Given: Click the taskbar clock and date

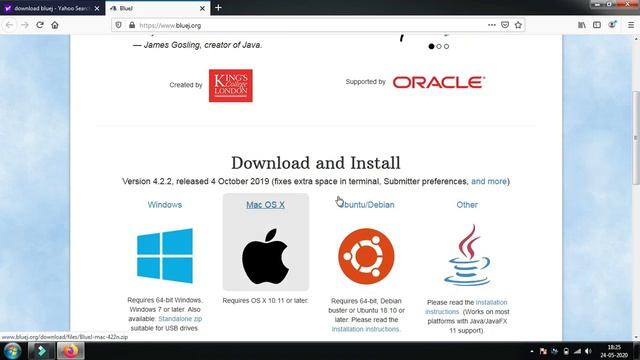Looking at the screenshot, I should pos(614,351).
